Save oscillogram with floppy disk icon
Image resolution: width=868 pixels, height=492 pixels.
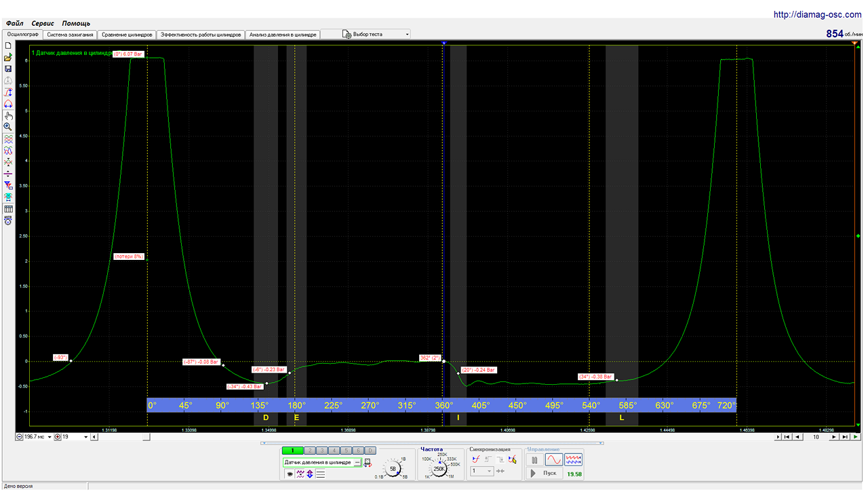(8, 69)
